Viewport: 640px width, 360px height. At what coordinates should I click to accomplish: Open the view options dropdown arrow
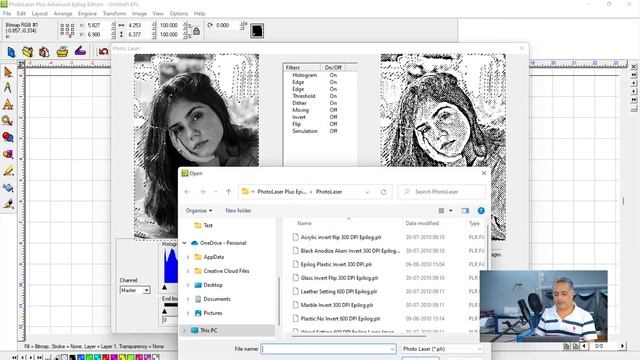[451, 211]
